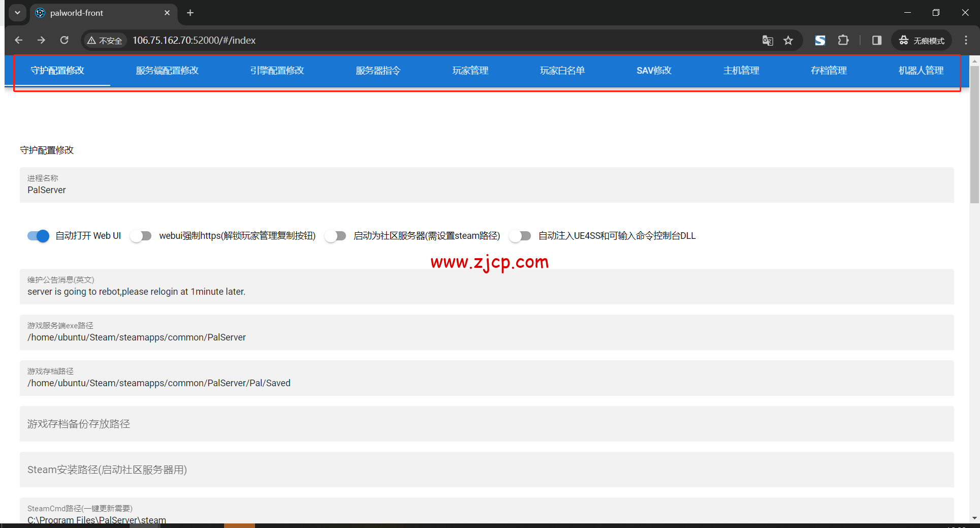Click the 不安全 site security warning
The image size is (980, 528).
pyautogui.click(x=105, y=41)
